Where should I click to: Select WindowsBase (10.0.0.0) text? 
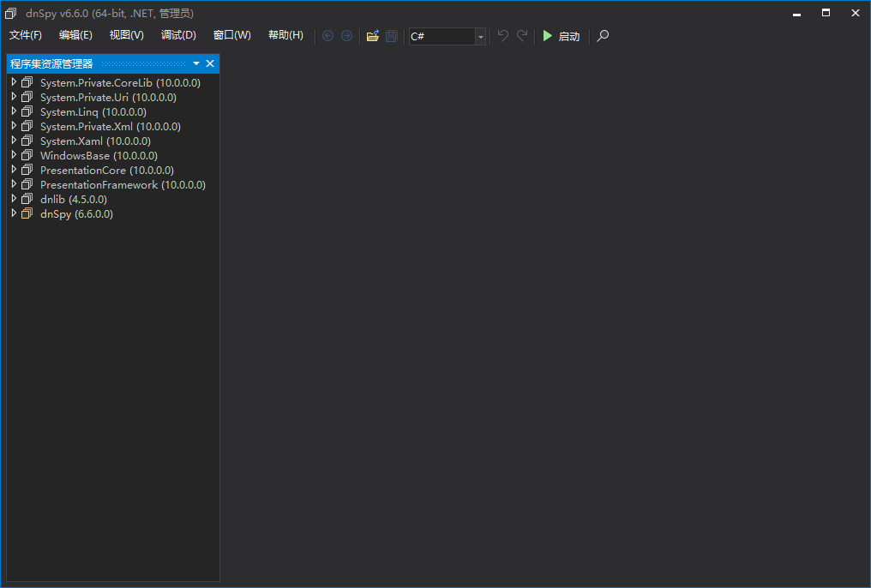pos(99,155)
